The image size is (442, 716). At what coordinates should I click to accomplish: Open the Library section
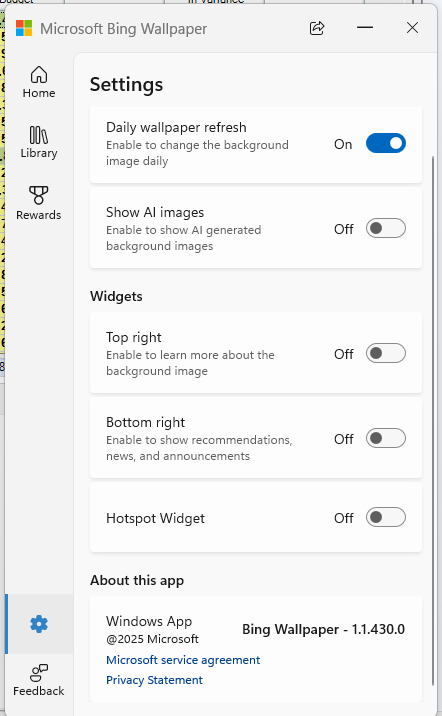point(39,142)
